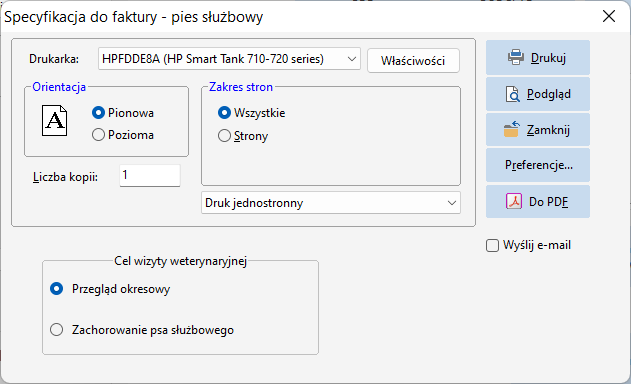Select Pozioma orientation
Viewport: 631px width, 384px height.
pyautogui.click(x=98, y=134)
